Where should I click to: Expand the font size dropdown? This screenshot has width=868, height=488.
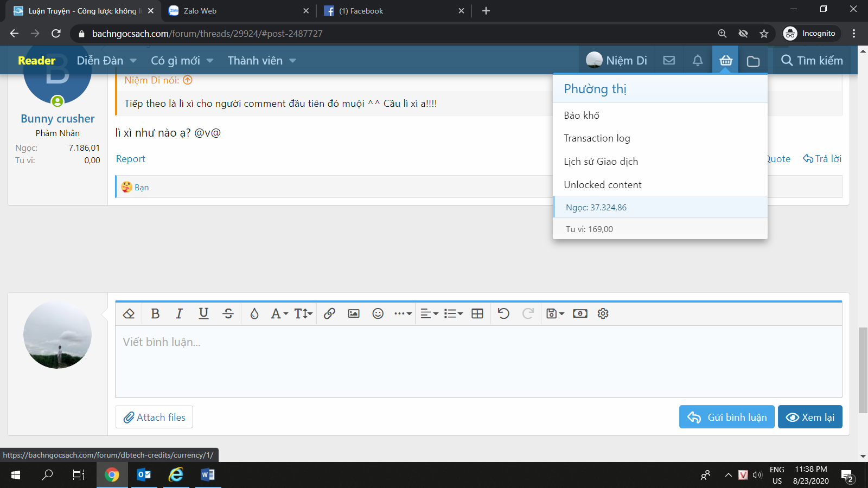click(303, 313)
